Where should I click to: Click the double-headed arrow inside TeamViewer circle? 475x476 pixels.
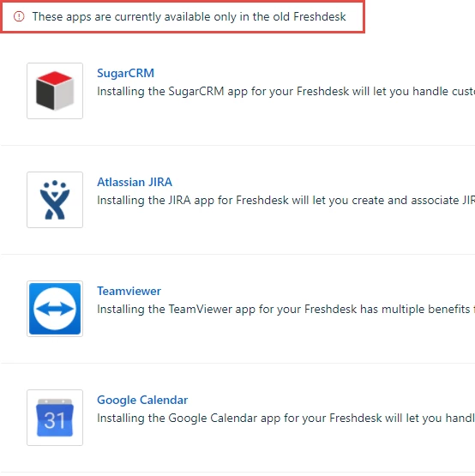55,309
